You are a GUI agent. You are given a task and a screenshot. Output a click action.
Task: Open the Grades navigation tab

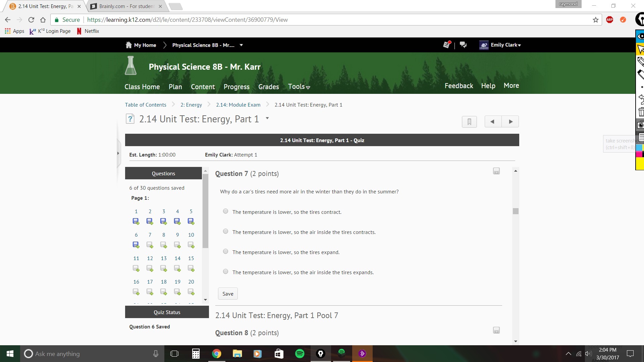(x=268, y=87)
